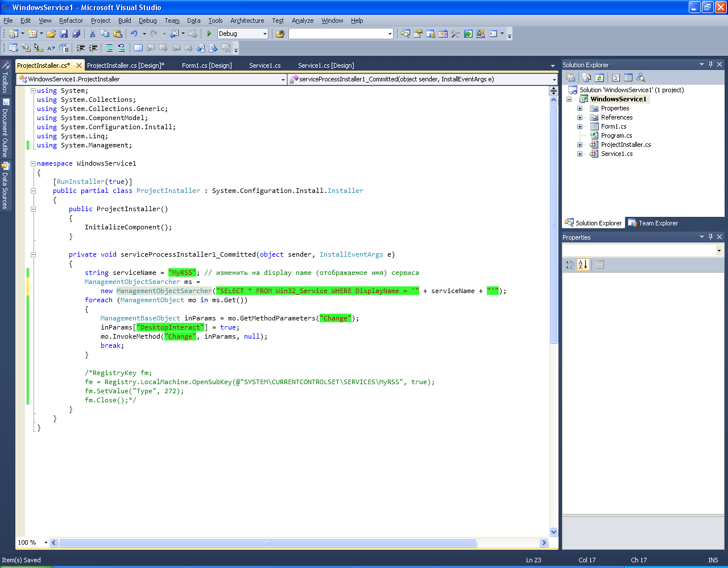Click the Paste clipboard icon
This screenshot has width=728, height=568.
click(x=118, y=34)
